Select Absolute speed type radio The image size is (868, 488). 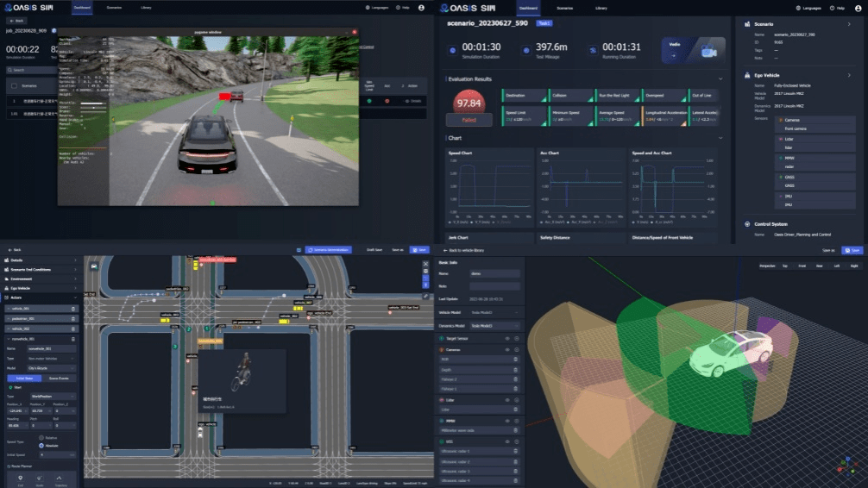(x=41, y=446)
